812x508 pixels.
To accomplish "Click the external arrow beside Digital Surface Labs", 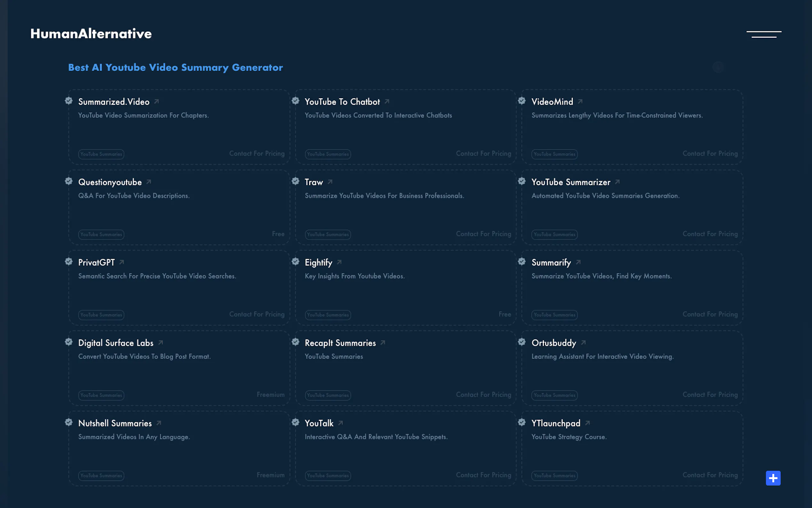I will pos(161,343).
